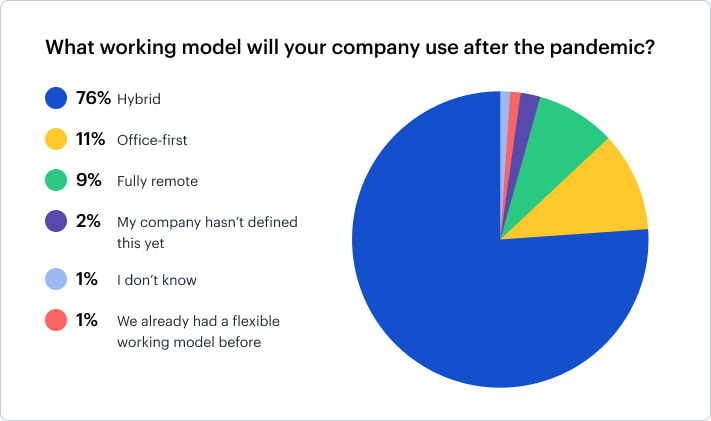
Task: Click the I don't know label
Action: tap(157, 280)
